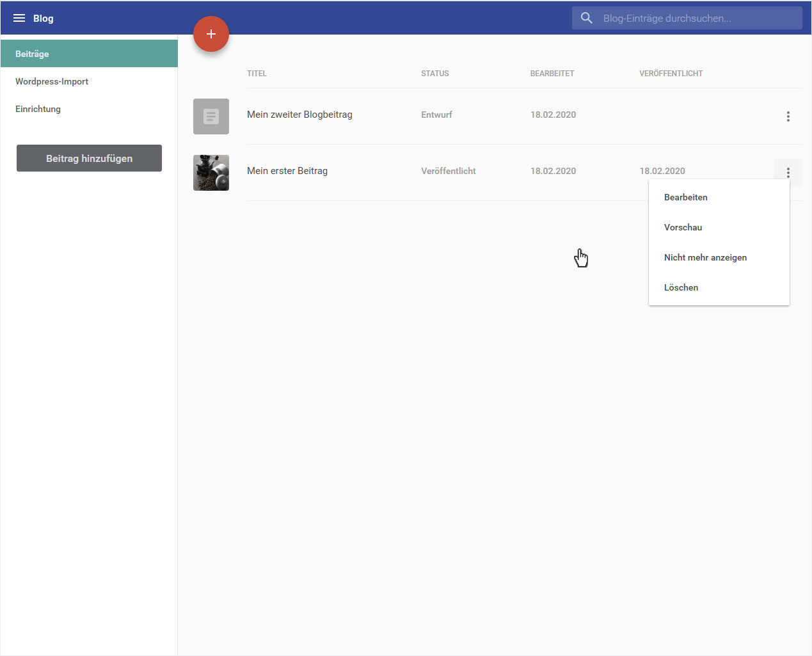This screenshot has width=812, height=656.
Task: Click the magnifier search icon
Action: coord(587,18)
